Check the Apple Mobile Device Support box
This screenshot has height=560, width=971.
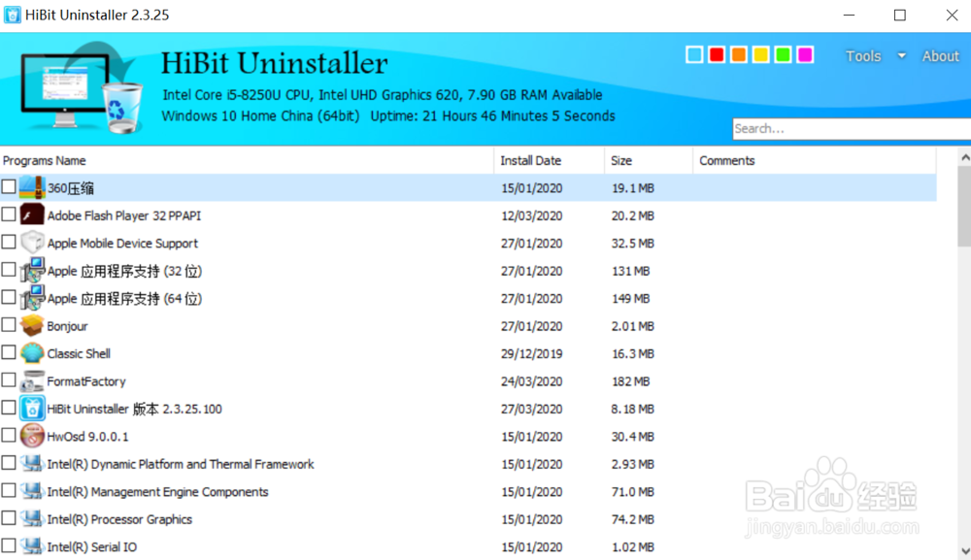click(x=8, y=242)
